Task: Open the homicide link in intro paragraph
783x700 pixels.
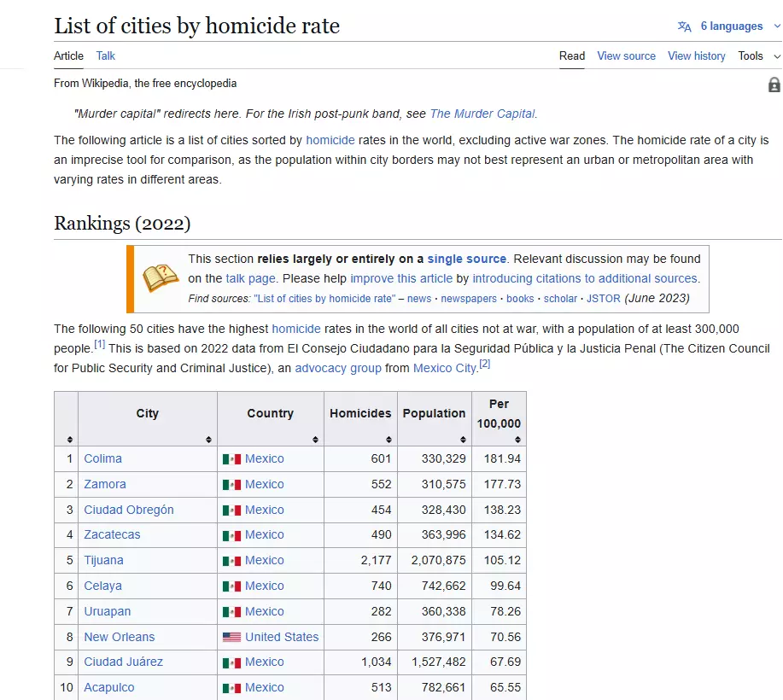Action: (x=330, y=140)
